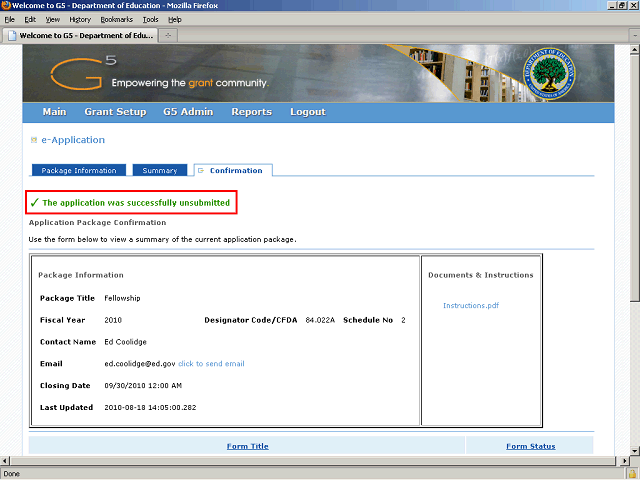The image size is (640, 480).
Task: Click Logout in the navigation bar
Action: click(x=308, y=112)
